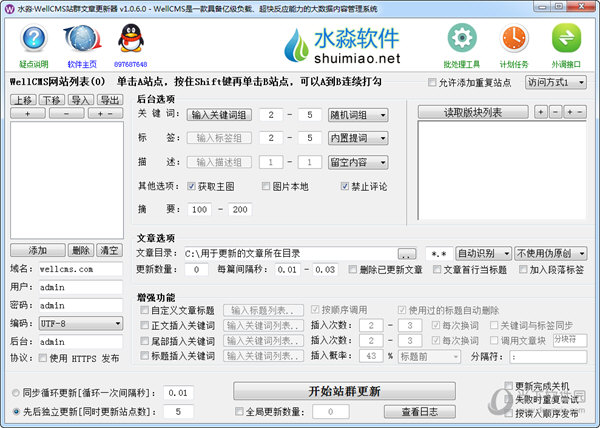Click the QQ penguin contact icon
Screen dimensions: 600x428
[x=130, y=38]
